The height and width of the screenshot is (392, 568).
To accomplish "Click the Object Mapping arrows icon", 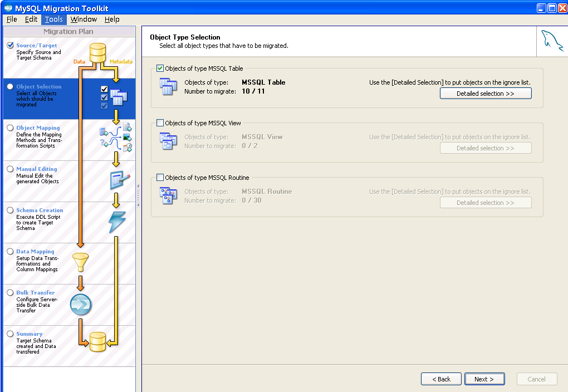I will pos(116,137).
